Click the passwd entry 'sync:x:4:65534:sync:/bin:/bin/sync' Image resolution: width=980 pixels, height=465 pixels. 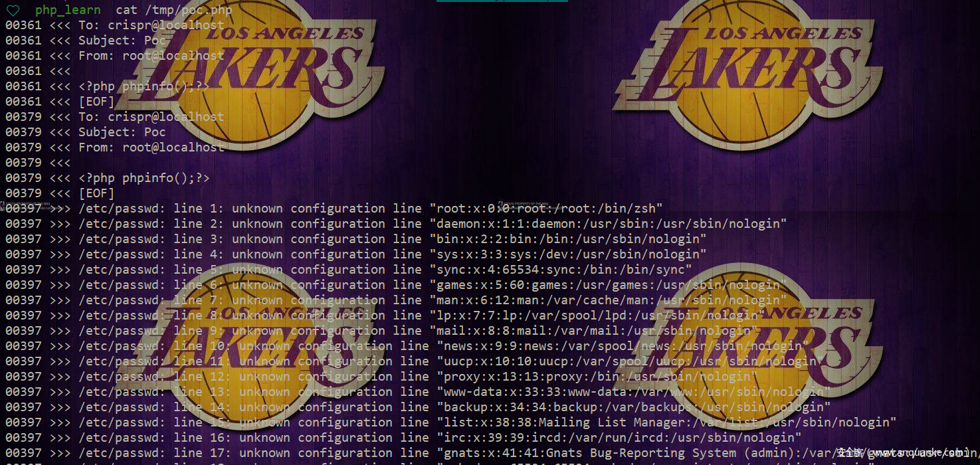point(561,270)
